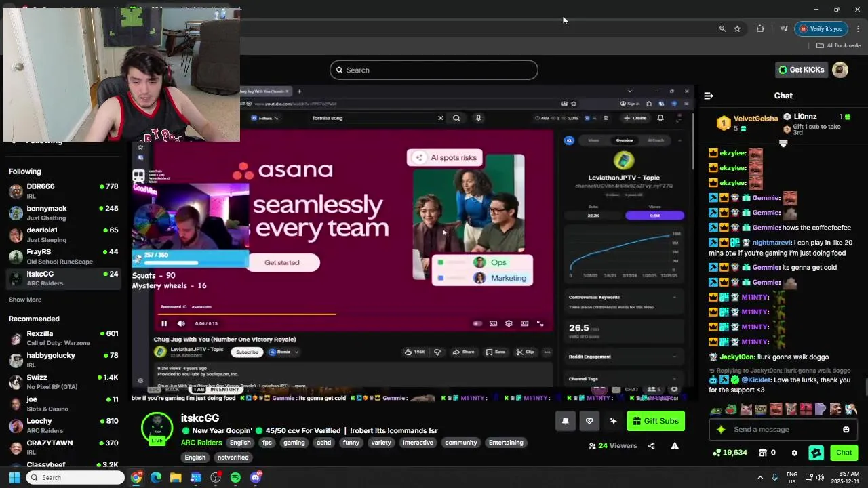This screenshot has width=868, height=488.
Task: Toggle captions on YouTube player
Action: pyautogui.click(x=493, y=323)
